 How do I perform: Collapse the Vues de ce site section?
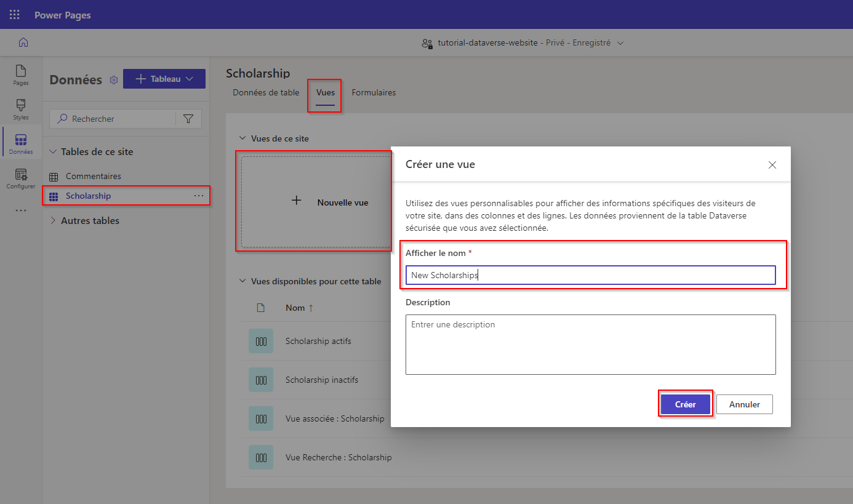242,139
